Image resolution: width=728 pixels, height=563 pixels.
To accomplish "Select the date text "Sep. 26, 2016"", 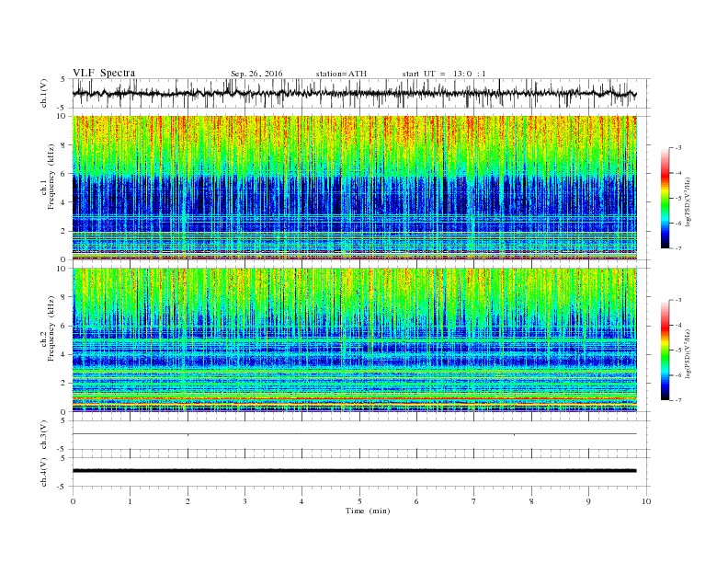I will 256,74.
